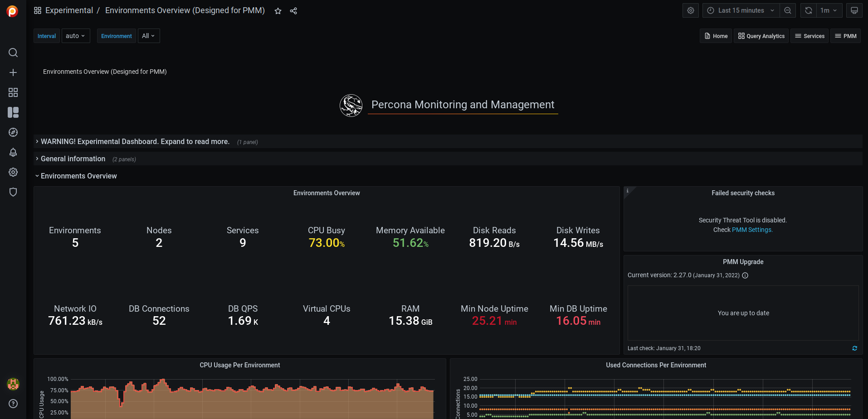Cycle the view mode monitor icon
868x419 pixels.
tap(854, 10)
